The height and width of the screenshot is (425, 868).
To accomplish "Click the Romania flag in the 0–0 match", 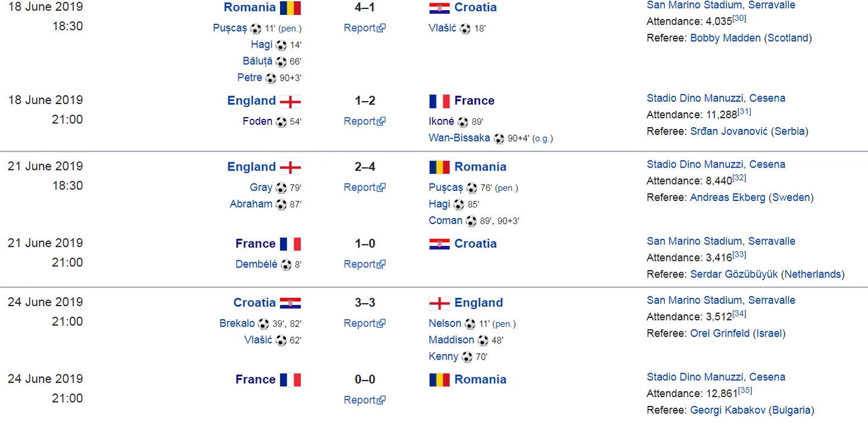I will point(439,380).
